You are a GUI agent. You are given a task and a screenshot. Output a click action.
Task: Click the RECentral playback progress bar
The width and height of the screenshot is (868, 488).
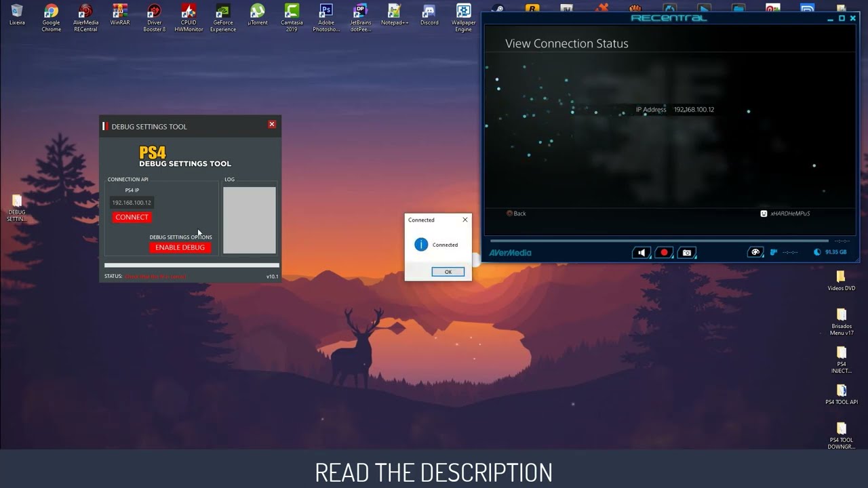coord(659,241)
